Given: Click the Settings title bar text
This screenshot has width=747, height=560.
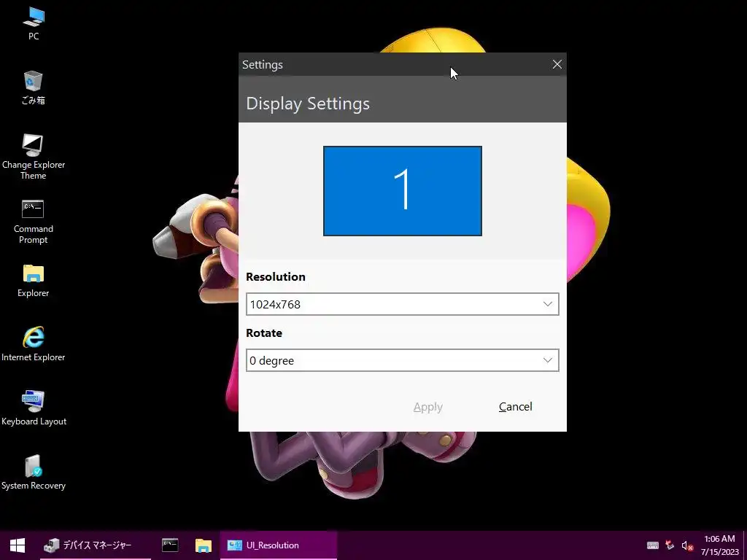Looking at the screenshot, I should [263, 65].
